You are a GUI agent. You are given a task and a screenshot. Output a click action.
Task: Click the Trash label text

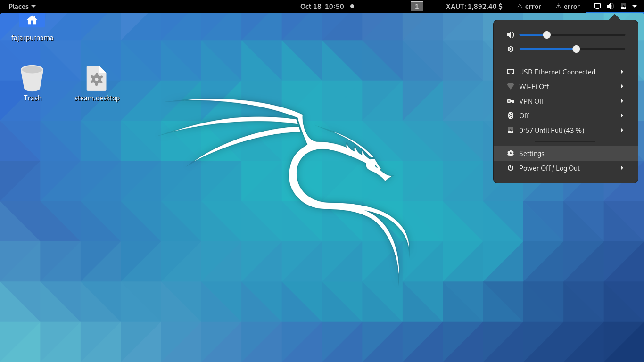point(33,98)
